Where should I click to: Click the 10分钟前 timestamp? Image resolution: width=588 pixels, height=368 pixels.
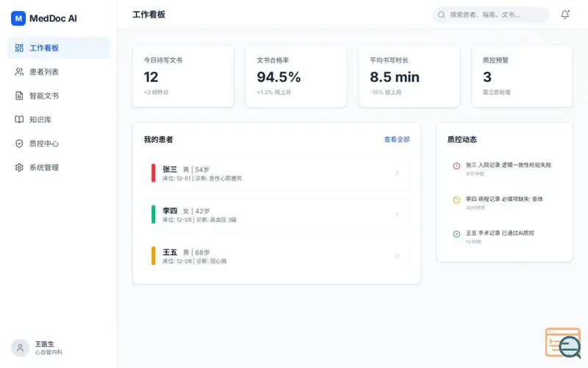(475, 174)
